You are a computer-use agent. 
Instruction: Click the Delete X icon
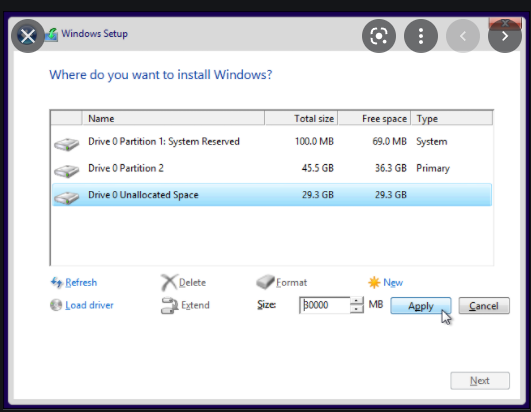pyautogui.click(x=169, y=282)
